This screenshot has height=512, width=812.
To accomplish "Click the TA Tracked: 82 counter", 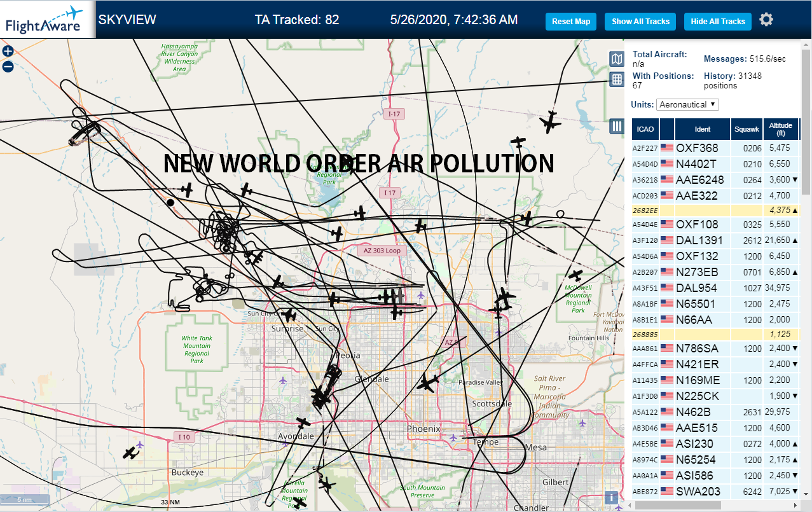I will 297,20.
